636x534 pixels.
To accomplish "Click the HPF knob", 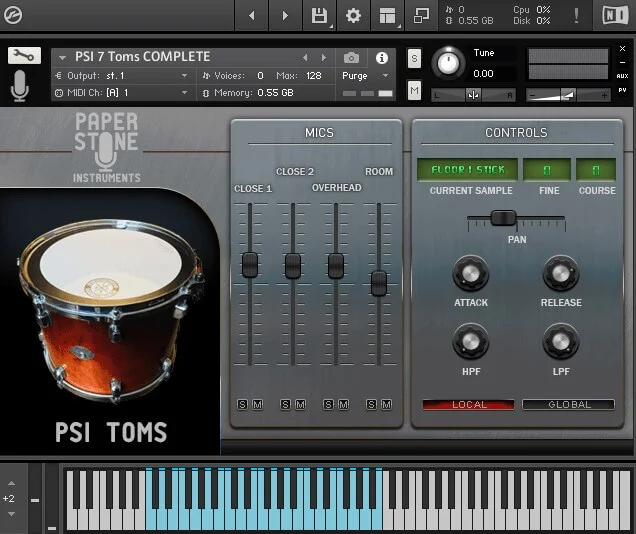I will (471, 342).
